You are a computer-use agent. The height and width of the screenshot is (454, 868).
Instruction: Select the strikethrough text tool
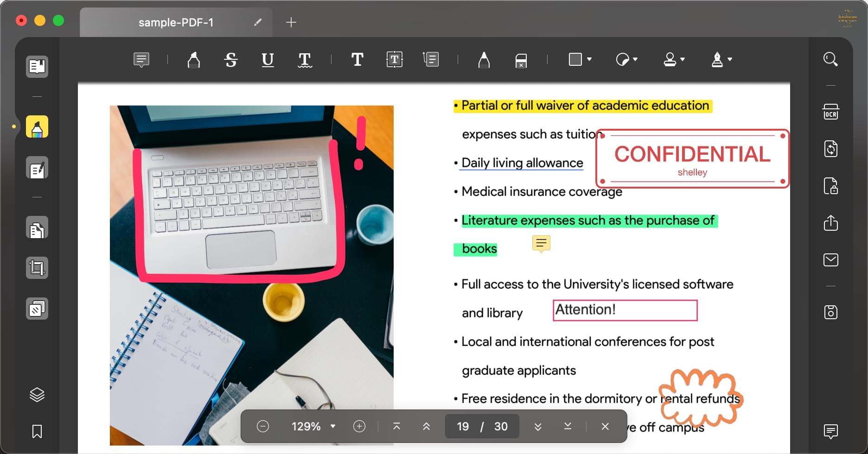click(x=231, y=60)
